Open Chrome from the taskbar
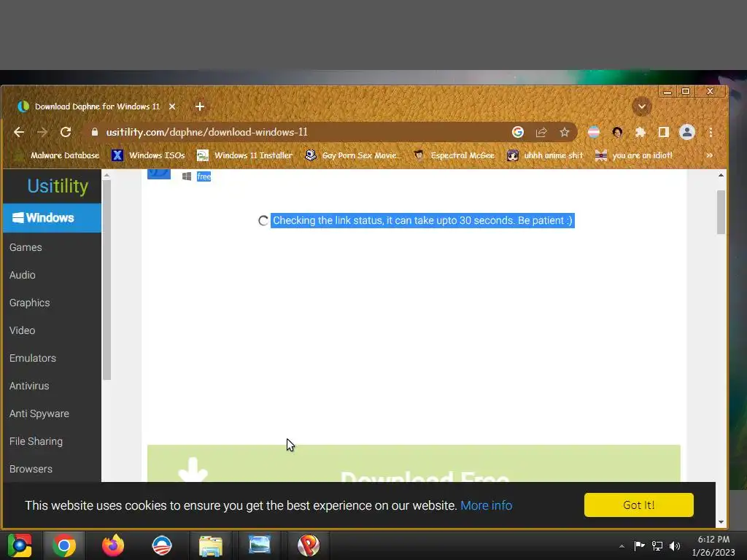Screen dimensions: 747x560 pos(64,545)
